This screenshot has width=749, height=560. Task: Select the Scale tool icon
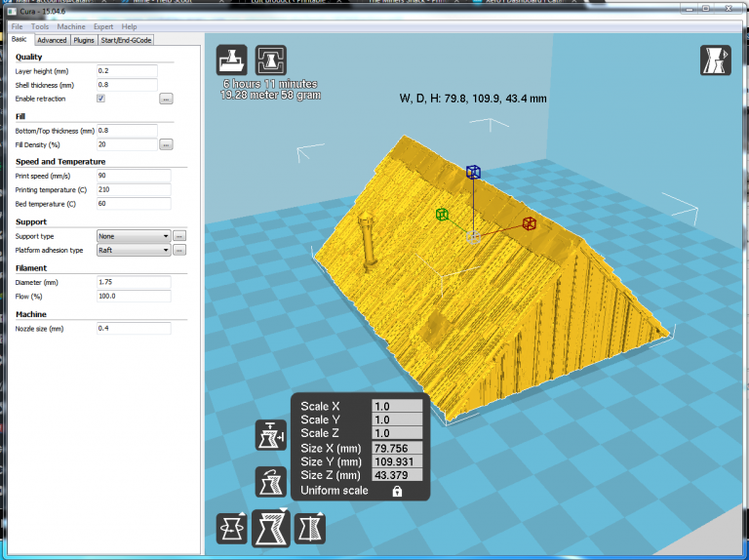click(270, 529)
